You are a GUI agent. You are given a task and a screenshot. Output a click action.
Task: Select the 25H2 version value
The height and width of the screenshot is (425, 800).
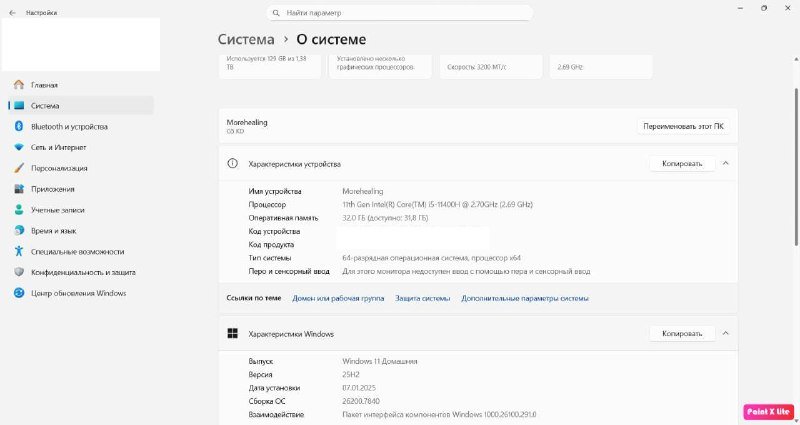[x=351, y=374]
